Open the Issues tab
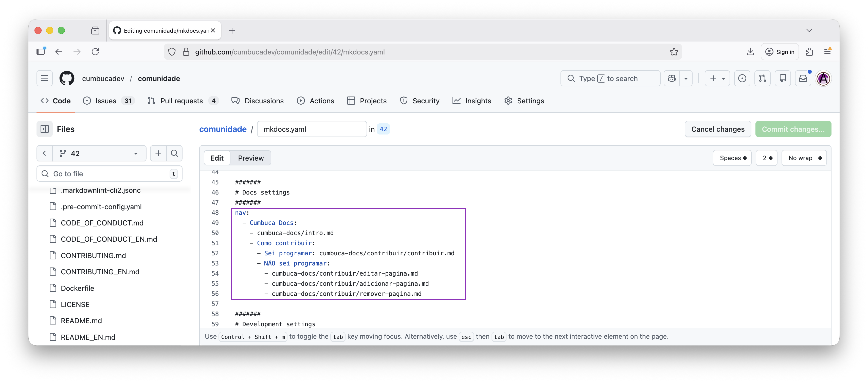 point(108,101)
